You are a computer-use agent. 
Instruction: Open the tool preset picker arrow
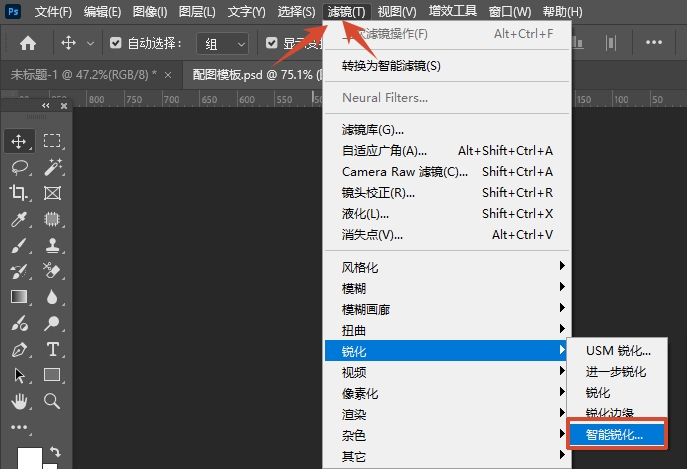coord(90,43)
